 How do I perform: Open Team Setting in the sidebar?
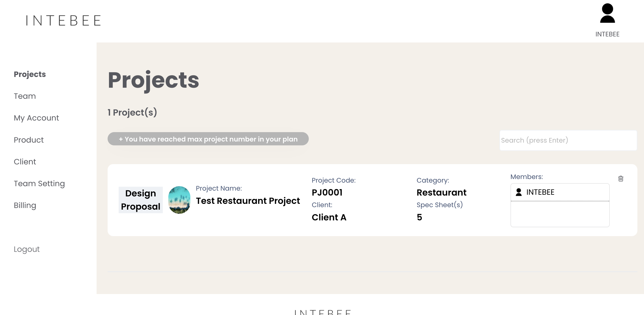click(39, 184)
